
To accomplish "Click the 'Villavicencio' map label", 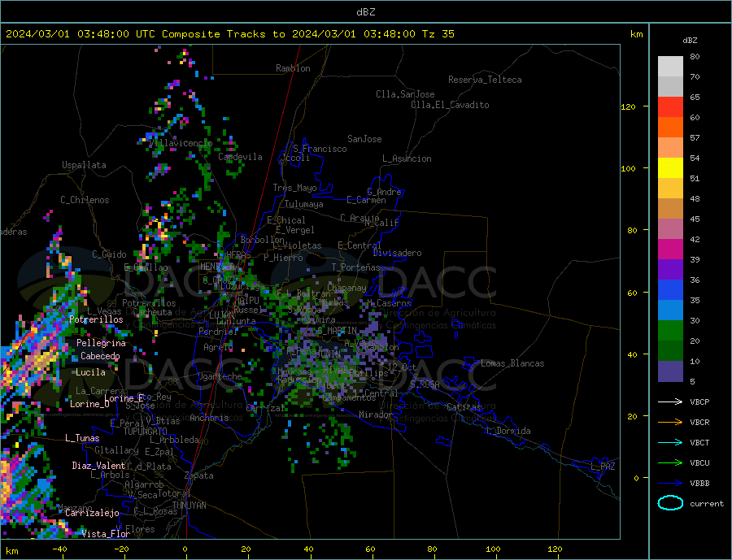I will click(x=181, y=143).
